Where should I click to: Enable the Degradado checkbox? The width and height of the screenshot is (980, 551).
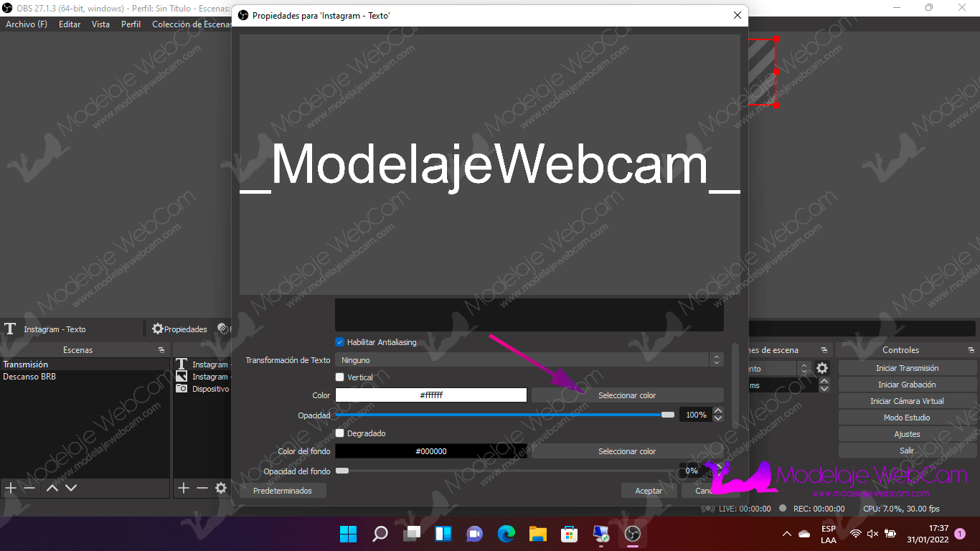pos(340,433)
